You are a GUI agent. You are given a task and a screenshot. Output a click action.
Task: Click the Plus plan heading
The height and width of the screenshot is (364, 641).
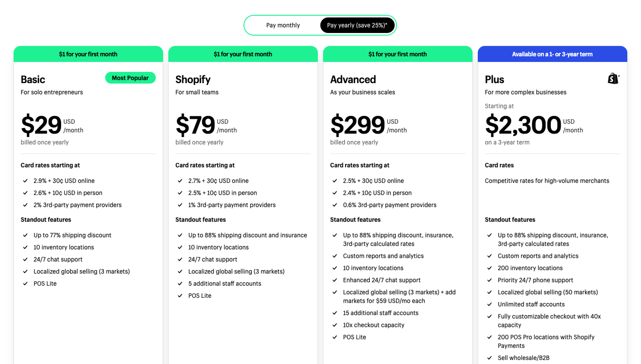point(494,79)
